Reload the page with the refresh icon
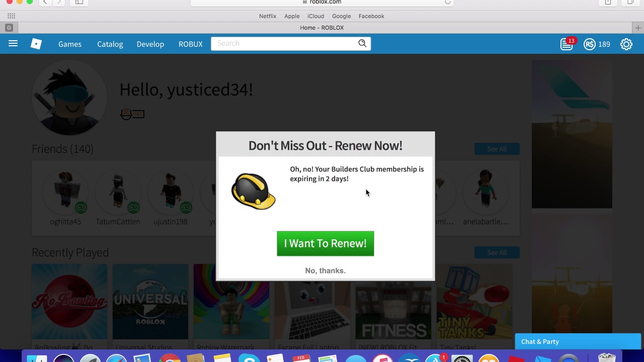 click(447, 2)
